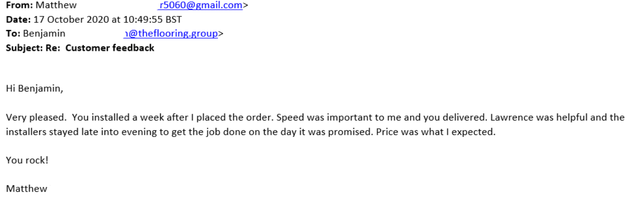
Task: Click the "Hi Benjamin," greeting line
Action: (x=34, y=90)
